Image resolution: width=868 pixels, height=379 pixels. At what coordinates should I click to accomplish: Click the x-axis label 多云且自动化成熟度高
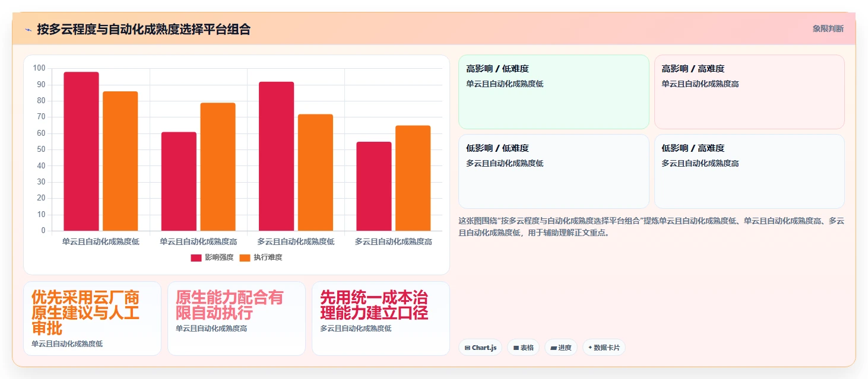[x=394, y=242]
